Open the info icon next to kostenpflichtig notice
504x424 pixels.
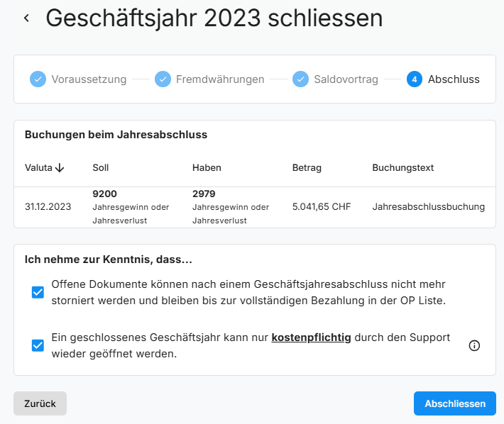[x=475, y=345]
